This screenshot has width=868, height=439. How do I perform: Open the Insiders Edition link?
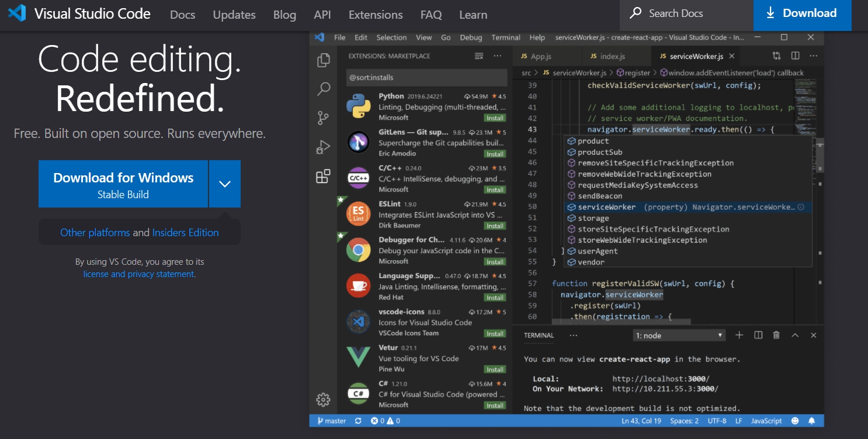point(186,233)
